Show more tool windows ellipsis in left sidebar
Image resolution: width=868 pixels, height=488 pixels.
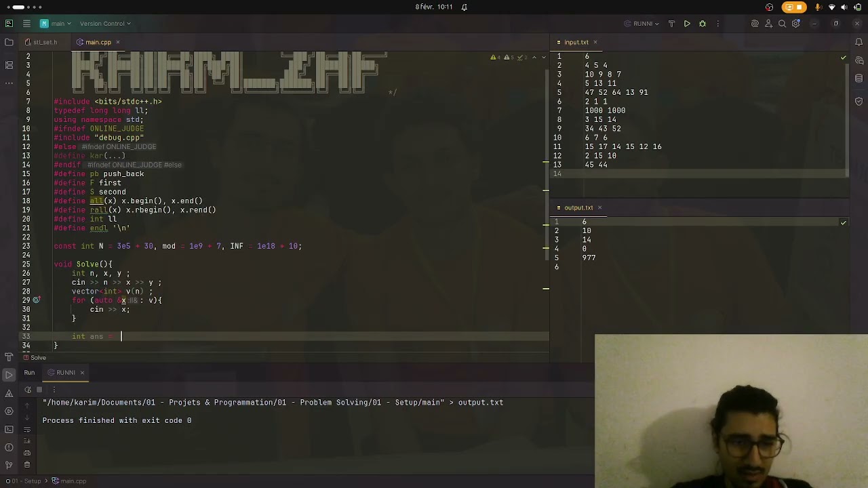[9, 83]
